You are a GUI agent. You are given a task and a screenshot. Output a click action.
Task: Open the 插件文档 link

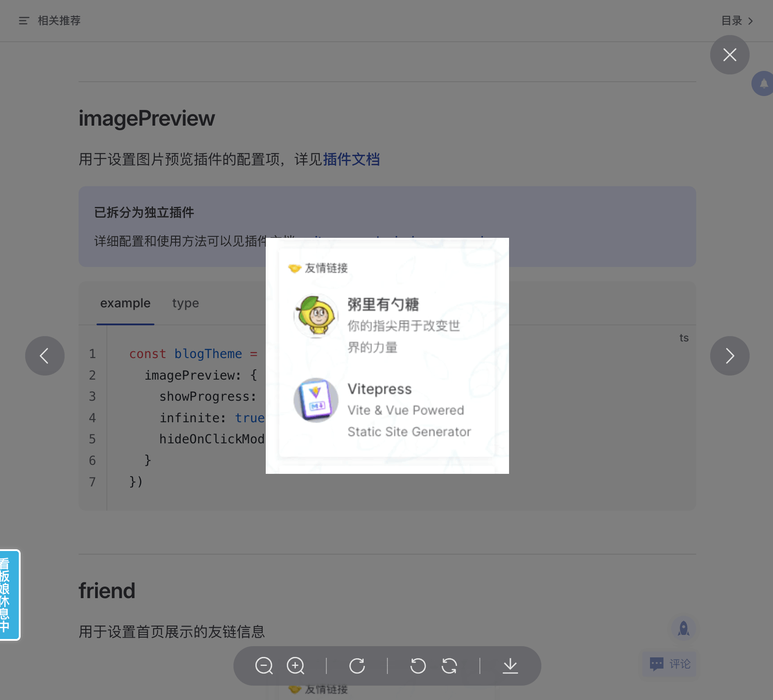[x=351, y=159]
